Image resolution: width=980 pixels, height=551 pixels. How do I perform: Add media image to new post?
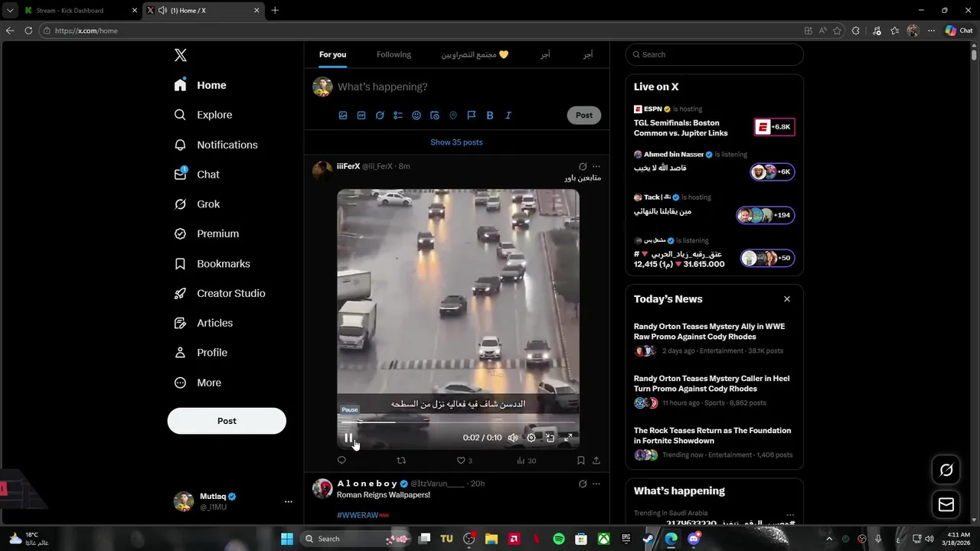[343, 116]
